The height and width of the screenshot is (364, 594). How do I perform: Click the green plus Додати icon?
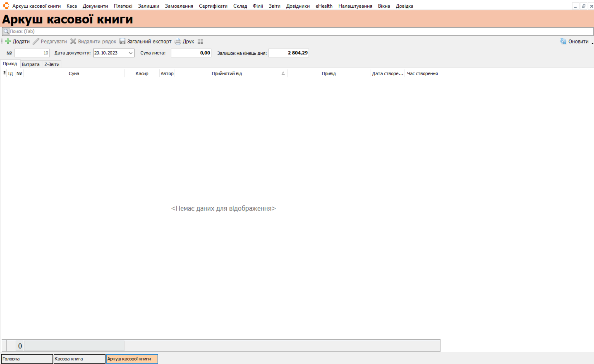pyautogui.click(x=8, y=41)
